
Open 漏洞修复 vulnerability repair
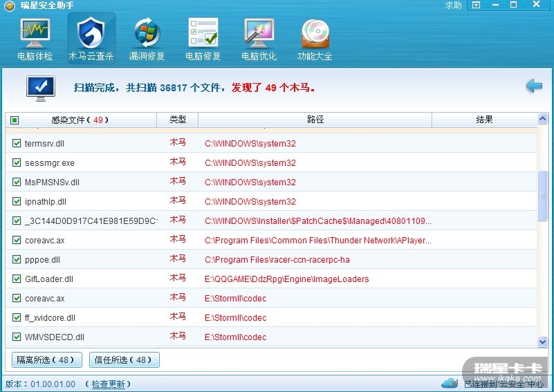tap(147, 39)
